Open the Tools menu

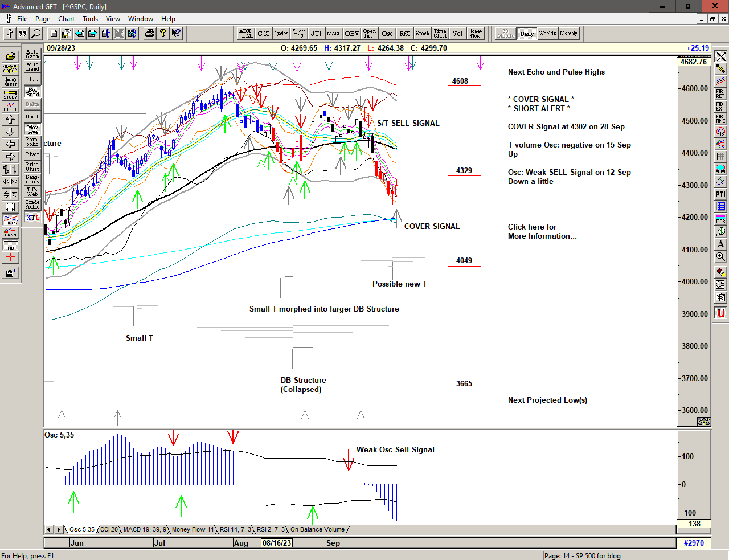pyautogui.click(x=90, y=19)
